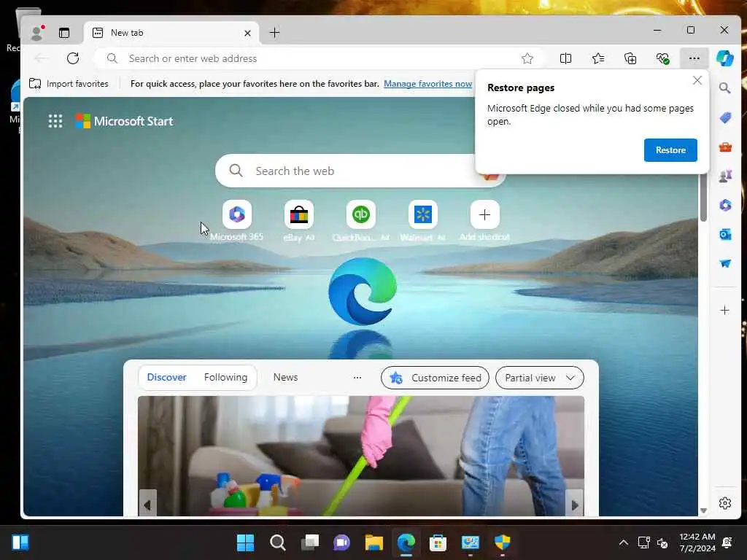This screenshot has width=747, height=560.
Task: Open sidebar Games chess icon
Action: [725, 176]
